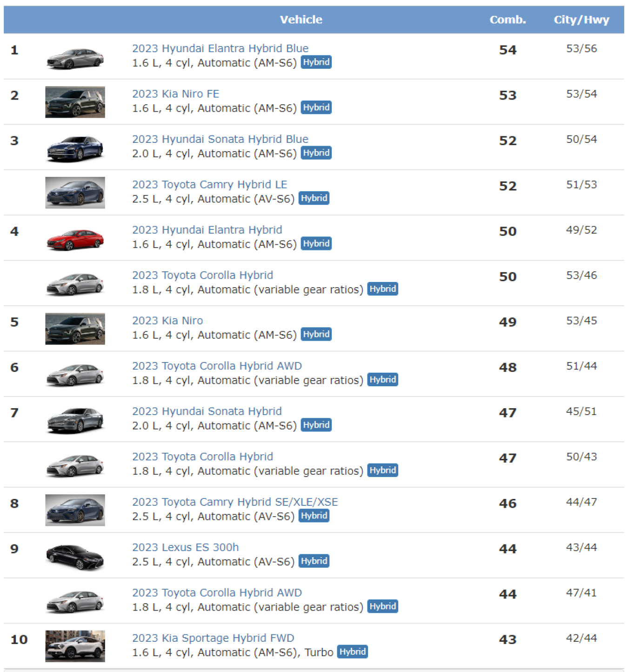Click the Hyundai Sonata Hybrid photo in rank 7 row
Image resolution: width=628 pixels, height=672 pixels.
tap(75, 420)
